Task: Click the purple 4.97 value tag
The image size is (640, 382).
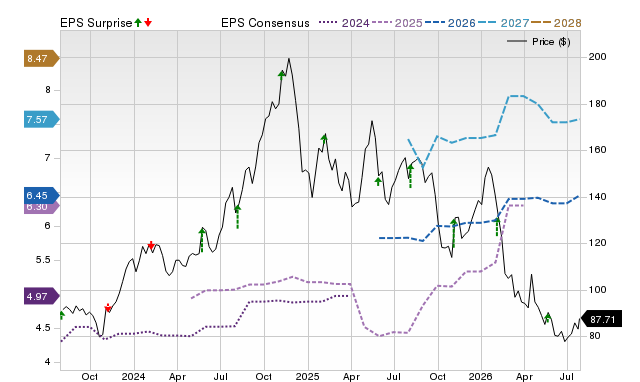Action: (x=42, y=296)
